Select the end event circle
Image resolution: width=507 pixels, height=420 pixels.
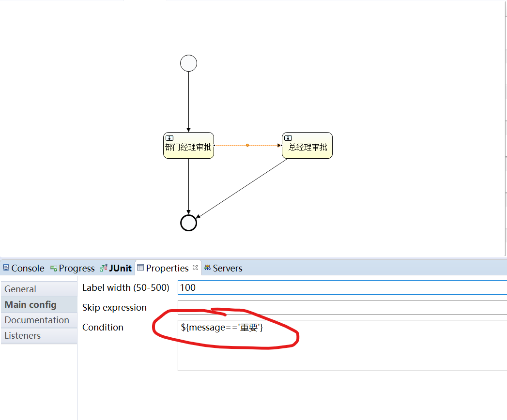[188, 223]
